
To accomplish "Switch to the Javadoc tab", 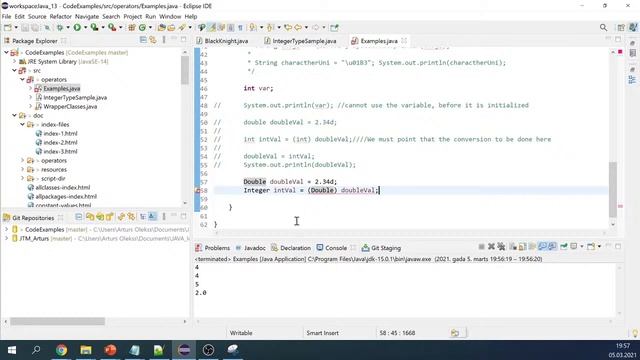I will coord(251,248).
